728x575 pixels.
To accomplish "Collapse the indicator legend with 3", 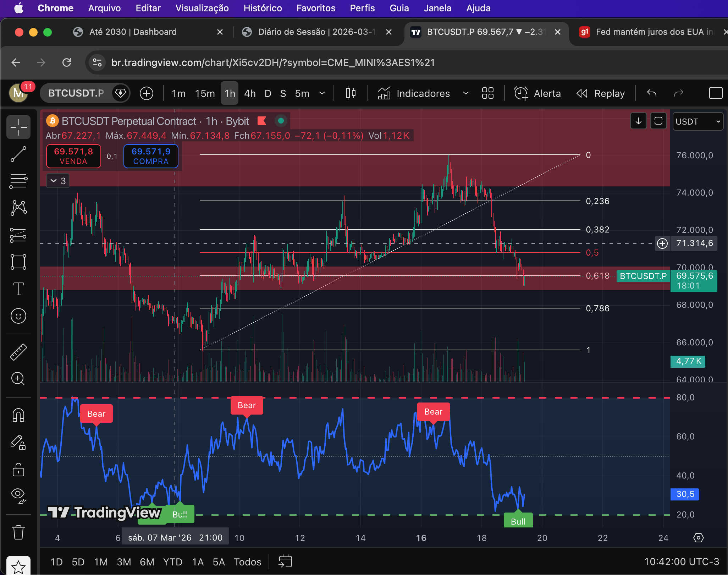I will (58, 181).
